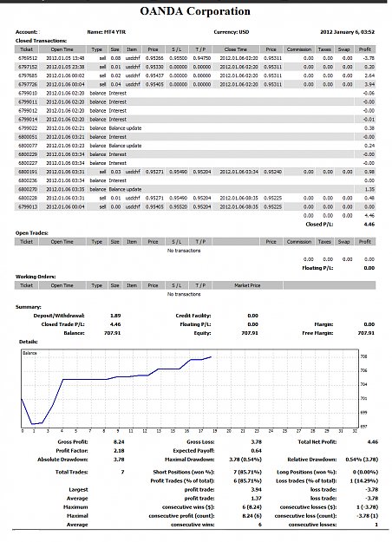Viewport: 392px width, 542px height.
Task: Select "Floating P/L:" label below Open Trades table
Action: pyautogui.click(x=317, y=268)
